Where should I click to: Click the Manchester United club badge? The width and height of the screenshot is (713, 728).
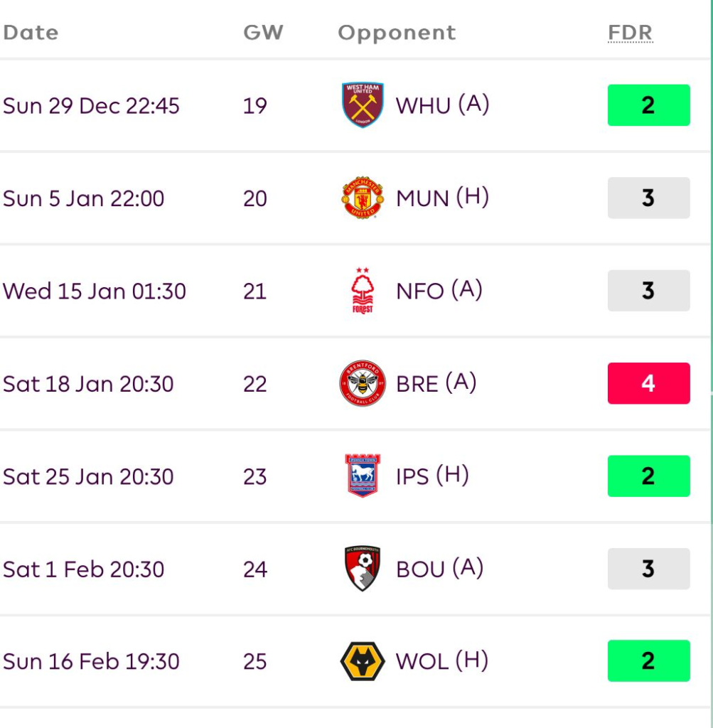pyautogui.click(x=363, y=198)
